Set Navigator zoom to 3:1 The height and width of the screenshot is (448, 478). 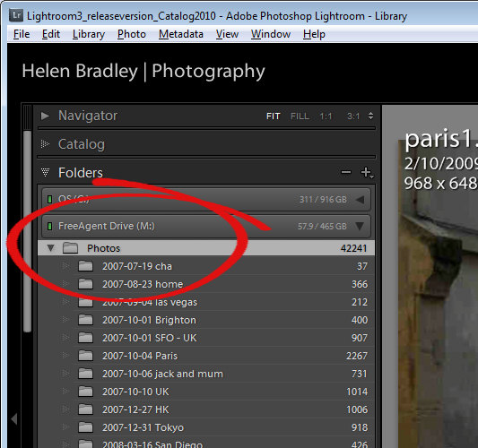pyautogui.click(x=353, y=116)
